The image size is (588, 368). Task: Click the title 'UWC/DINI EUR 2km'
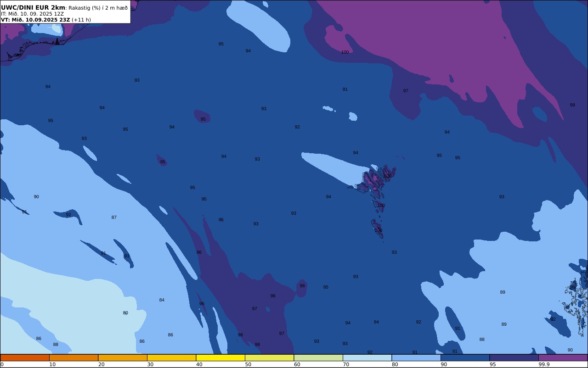pos(33,8)
